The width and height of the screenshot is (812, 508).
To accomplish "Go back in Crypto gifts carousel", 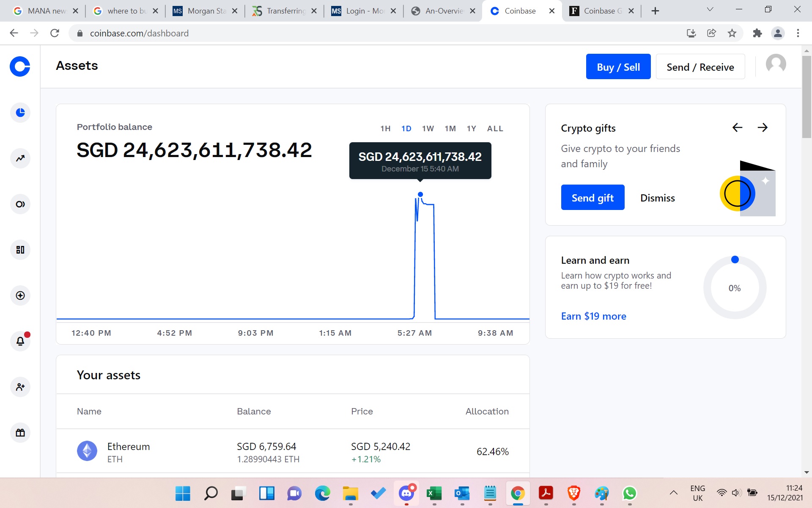I will pyautogui.click(x=737, y=127).
